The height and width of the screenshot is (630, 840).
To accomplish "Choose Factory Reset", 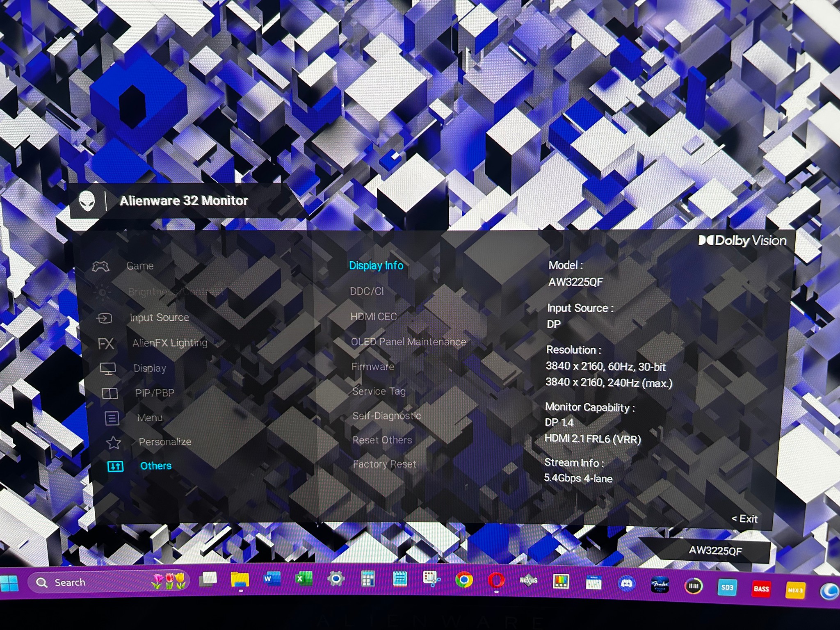I will (385, 464).
